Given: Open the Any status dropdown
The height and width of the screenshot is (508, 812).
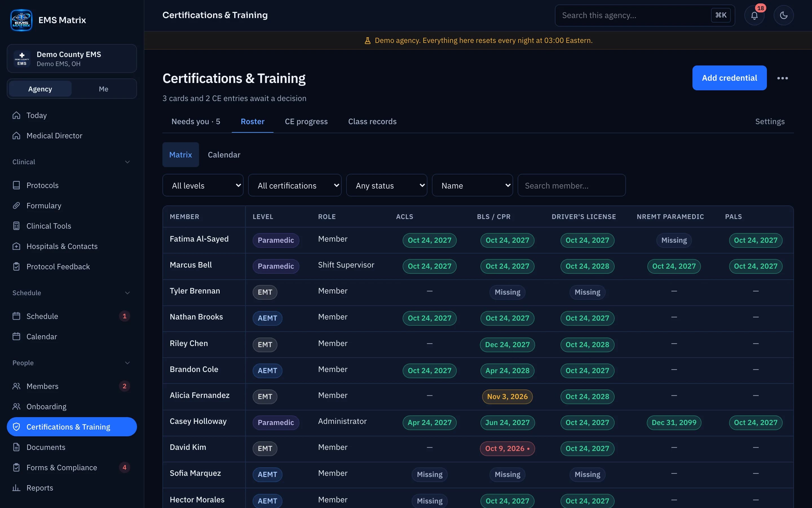Looking at the screenshot, I should pos(387,185).
